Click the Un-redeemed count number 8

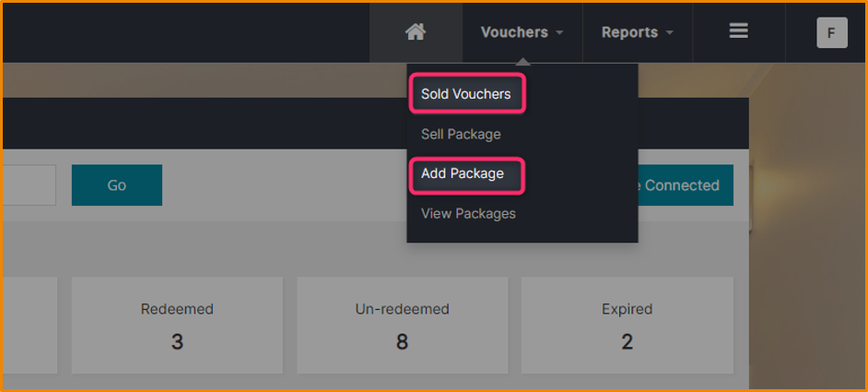(402, 341)
